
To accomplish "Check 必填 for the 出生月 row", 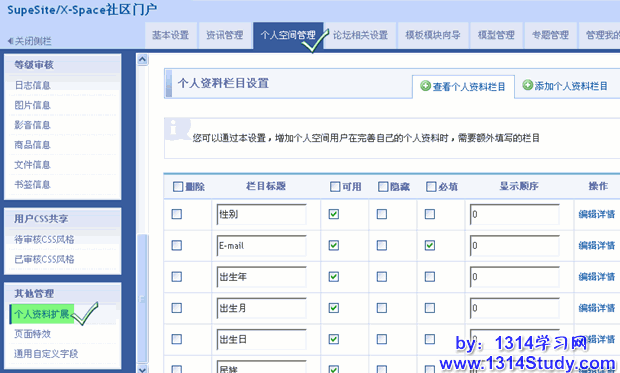I will click(x=430, y=308).
